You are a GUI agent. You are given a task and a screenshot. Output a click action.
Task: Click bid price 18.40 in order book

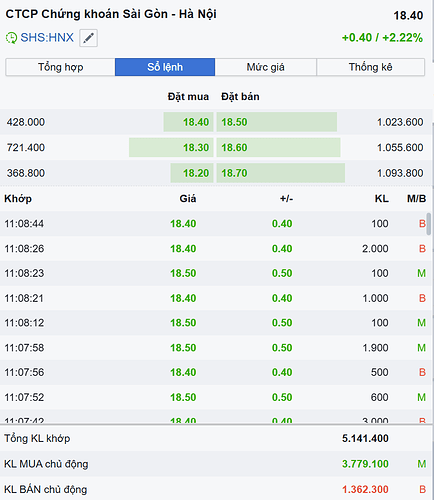196,122
